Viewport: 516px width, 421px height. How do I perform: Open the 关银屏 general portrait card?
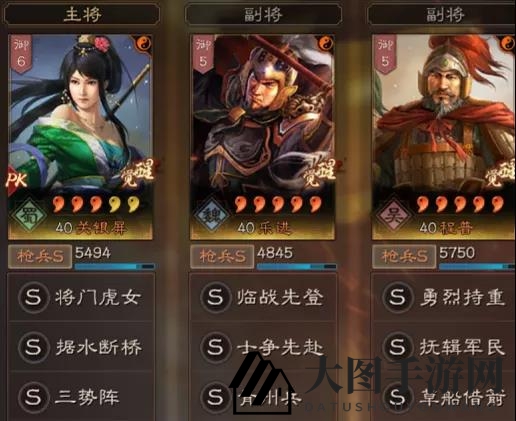pos(80,137)
